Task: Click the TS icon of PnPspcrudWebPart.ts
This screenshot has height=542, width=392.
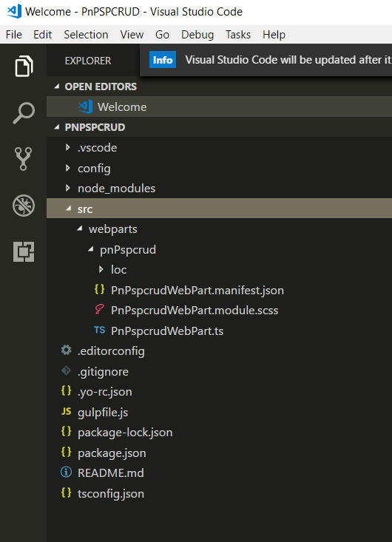Action: pyautogui.click(x=100, y=330)
